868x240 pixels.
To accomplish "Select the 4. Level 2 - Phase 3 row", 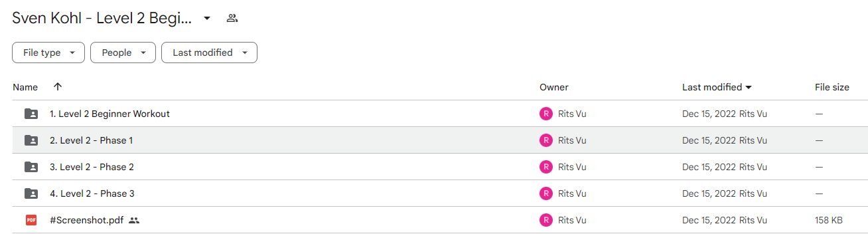I will pyautogui.click(x=440, y=193).
